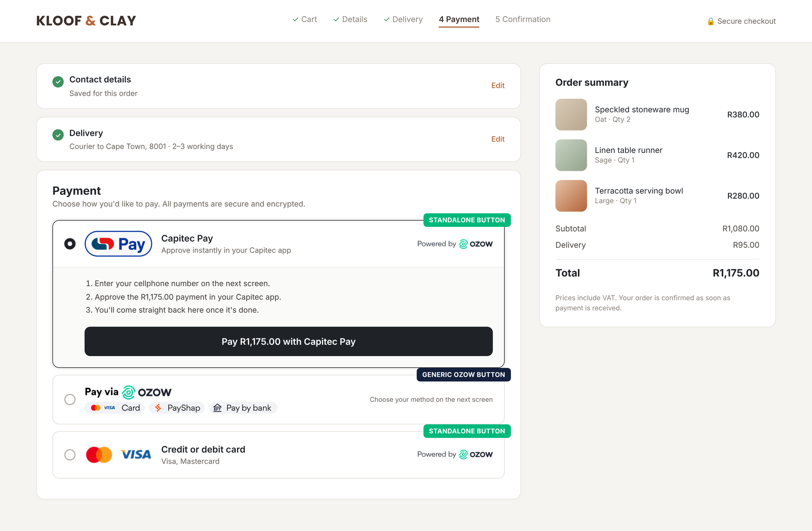
Task: Click the Ozow logo in the Capitec Pay row
Action: tap(475, 244)
